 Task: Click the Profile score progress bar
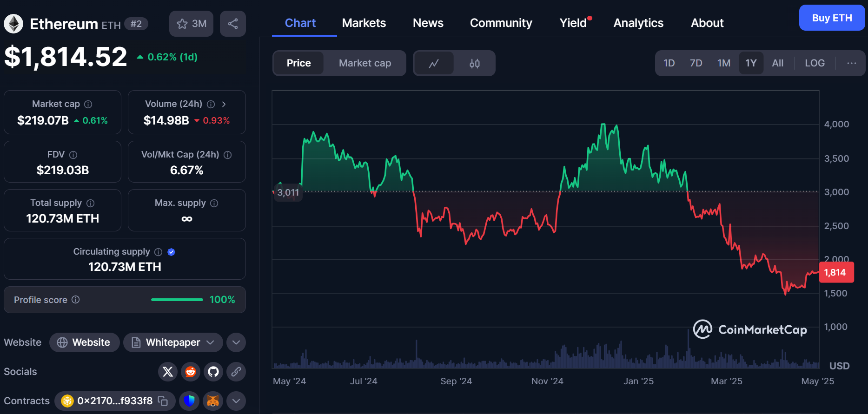177,300
